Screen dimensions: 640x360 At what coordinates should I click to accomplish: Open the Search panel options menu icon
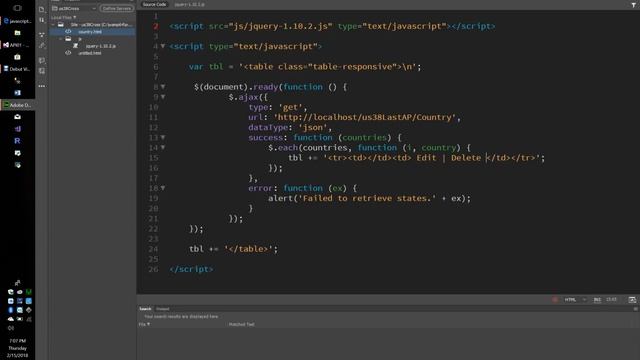tap(635, 309)
